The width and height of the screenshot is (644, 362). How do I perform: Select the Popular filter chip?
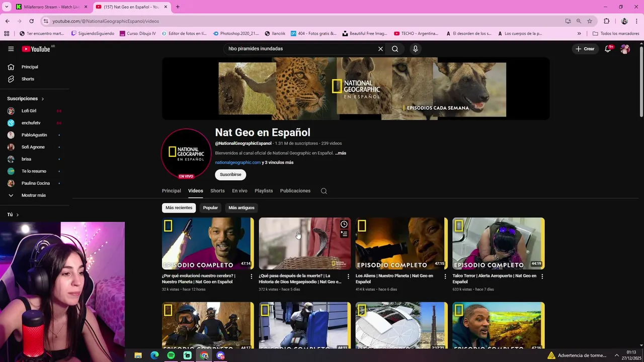pyautogui.click(x=210, y=208)
